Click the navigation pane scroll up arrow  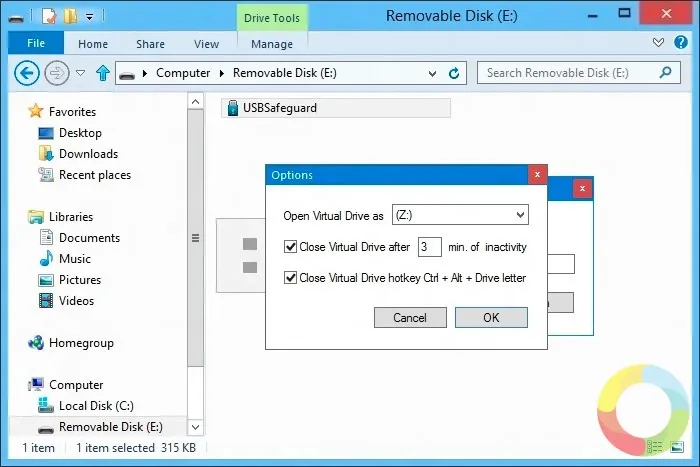[196, 102]
